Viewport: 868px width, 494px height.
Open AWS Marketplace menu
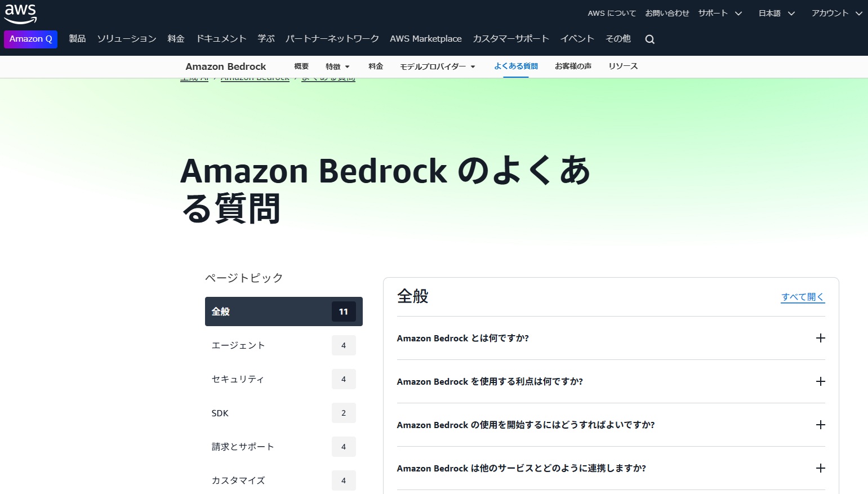pos(426,39)
